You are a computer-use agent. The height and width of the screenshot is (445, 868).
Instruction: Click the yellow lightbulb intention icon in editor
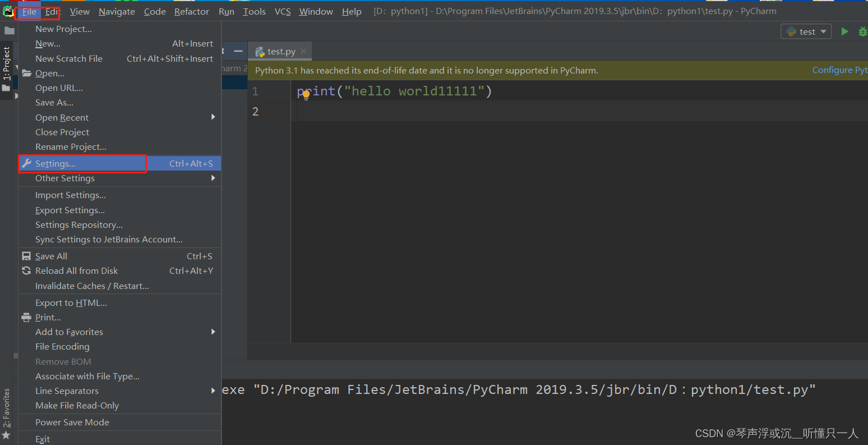tap(306, 95)
